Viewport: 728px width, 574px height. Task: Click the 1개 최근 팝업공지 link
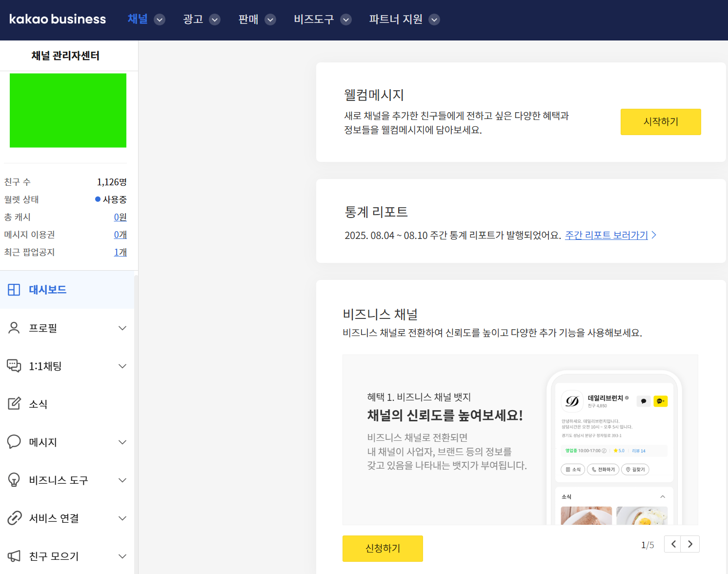pyautogui.click(x=121, y=252)
